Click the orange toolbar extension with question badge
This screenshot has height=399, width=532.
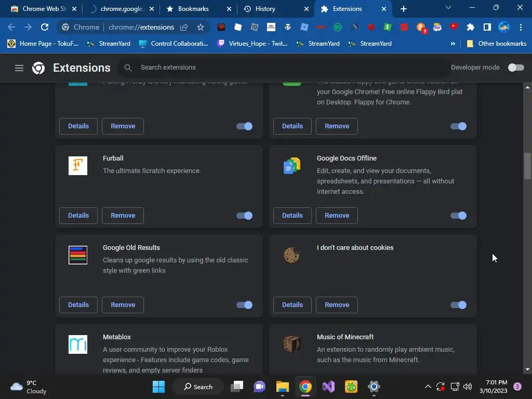click(421, 28)
